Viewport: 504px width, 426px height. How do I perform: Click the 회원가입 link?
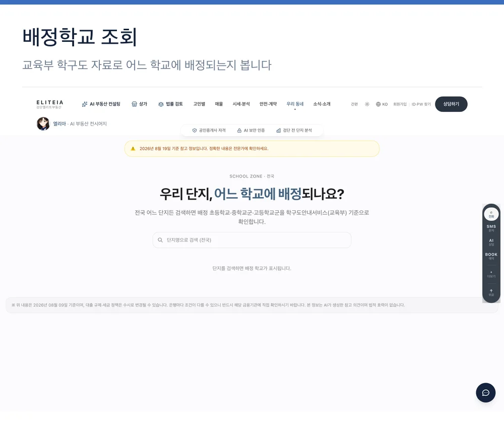point(400,104)
